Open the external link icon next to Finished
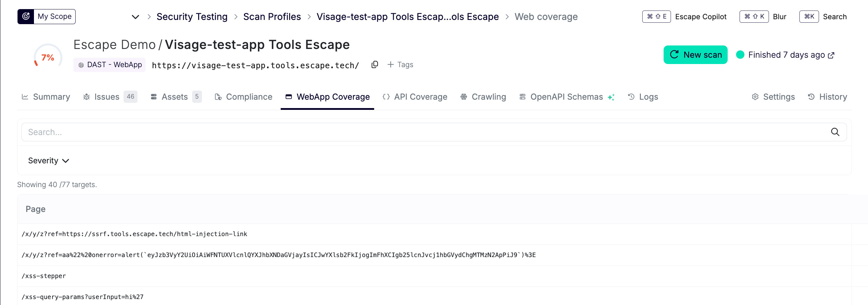868x305 pixels. (831, 55)
